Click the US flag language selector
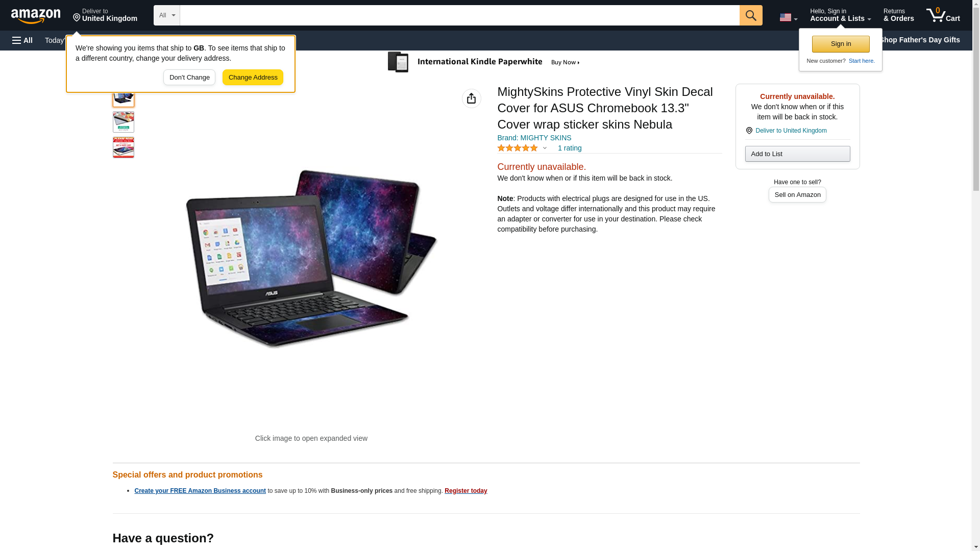 (788, 17)
